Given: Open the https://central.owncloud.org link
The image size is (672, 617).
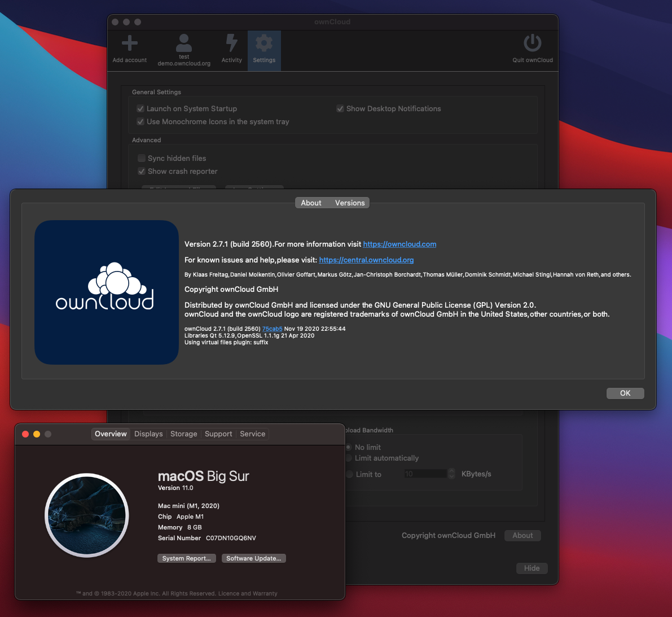Looking at the screenshot, I should click(366, 260).
